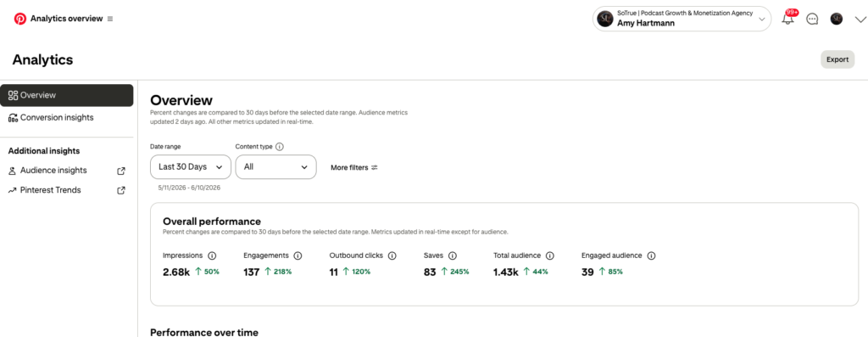Viewport: 868px width, 337px height.
Task: Open the Last 30 Days date range dropdown
Action: pyautogui.click(x=191, y=167)
